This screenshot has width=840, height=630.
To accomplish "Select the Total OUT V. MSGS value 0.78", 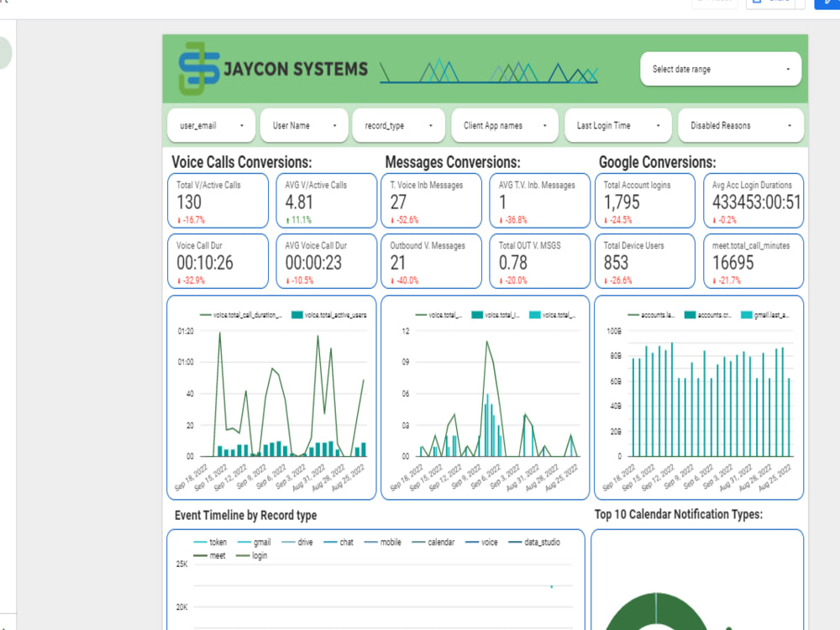I will 512,262.
